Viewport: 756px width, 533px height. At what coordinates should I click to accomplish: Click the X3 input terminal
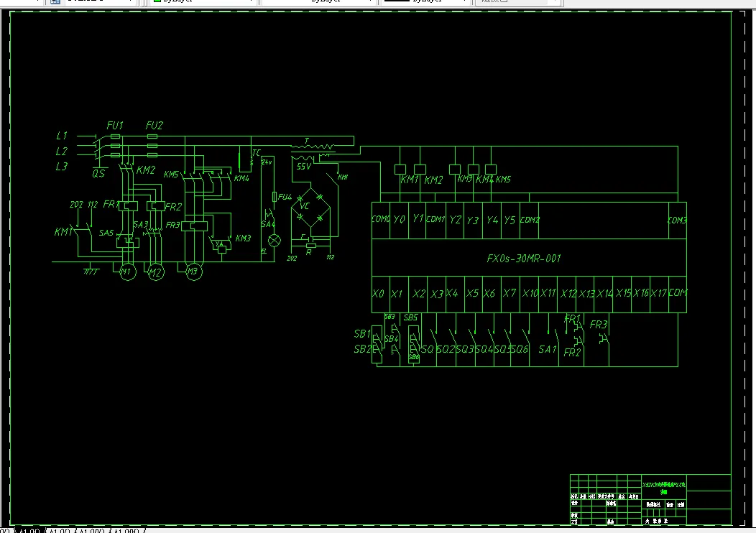(x=437, y=294)
